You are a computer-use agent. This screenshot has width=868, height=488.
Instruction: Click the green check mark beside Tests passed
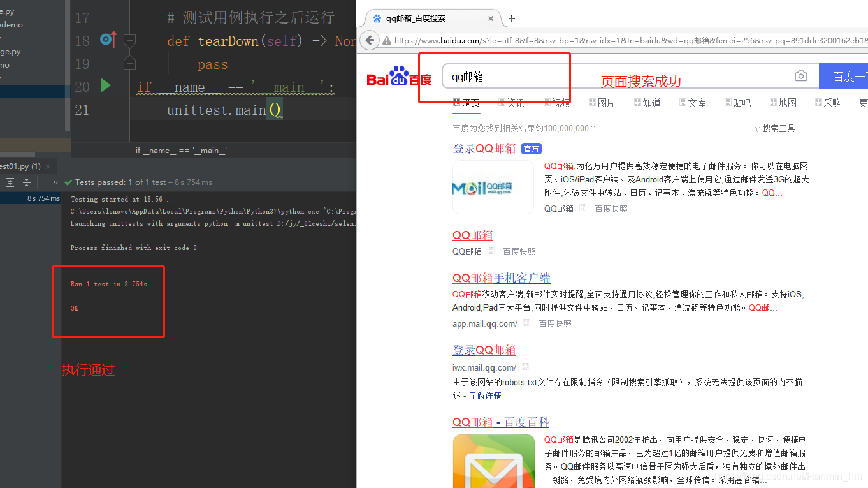(x=68, y=182)
